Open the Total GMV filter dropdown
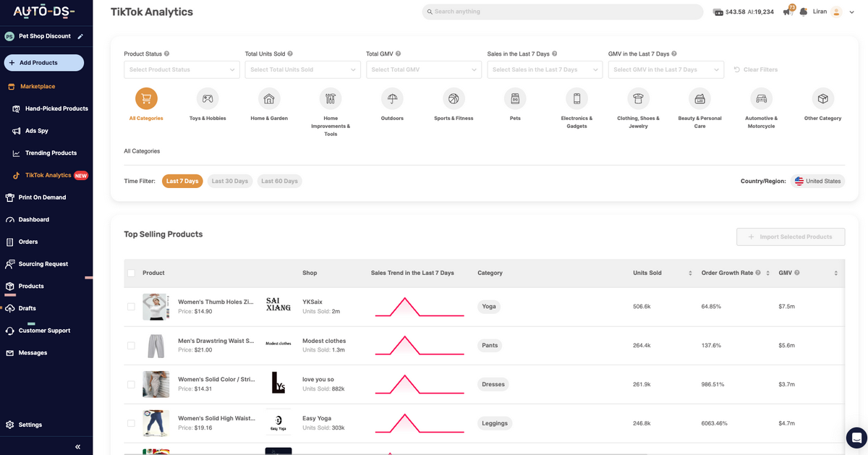Viewport: 868px width, 455px height. tap(423, 69)
